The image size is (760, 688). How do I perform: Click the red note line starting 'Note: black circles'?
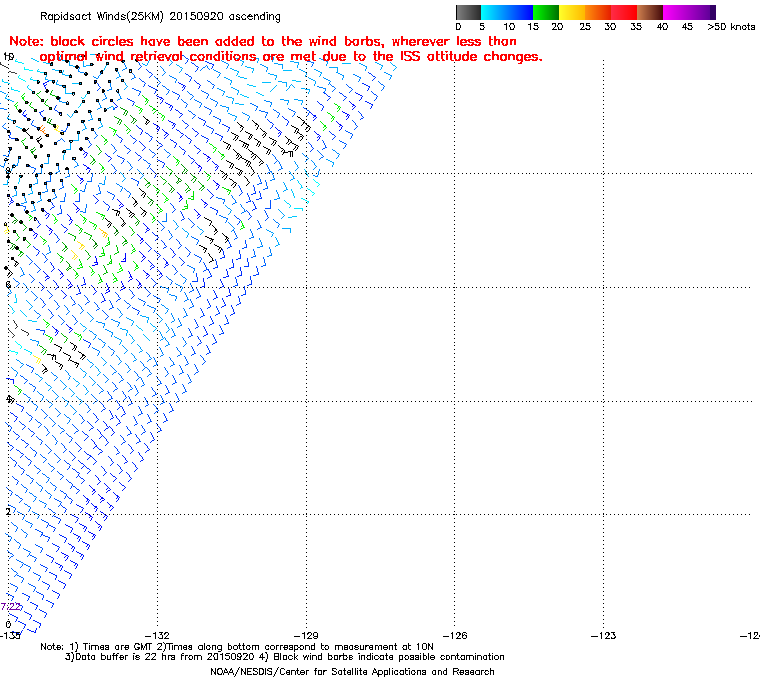[263, 41]
